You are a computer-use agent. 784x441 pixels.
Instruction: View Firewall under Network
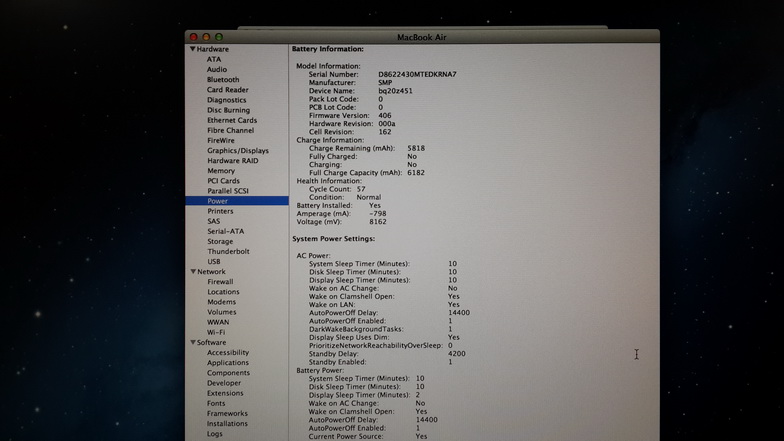(x=220, y=282)
